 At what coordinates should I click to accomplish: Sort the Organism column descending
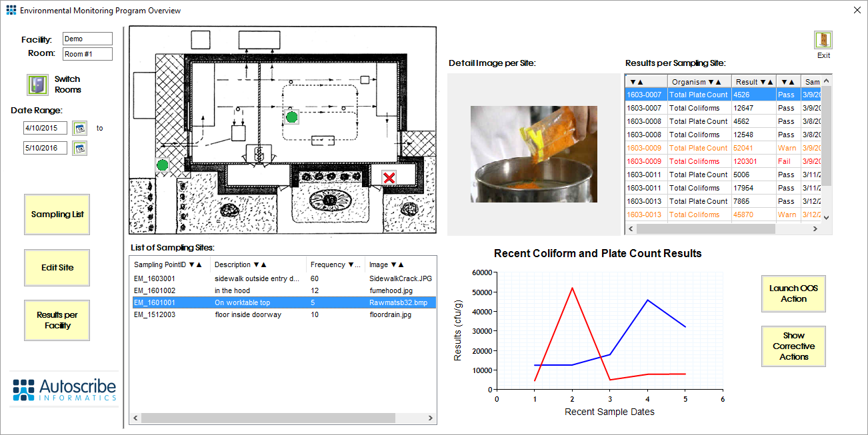[x=711, y=81]
